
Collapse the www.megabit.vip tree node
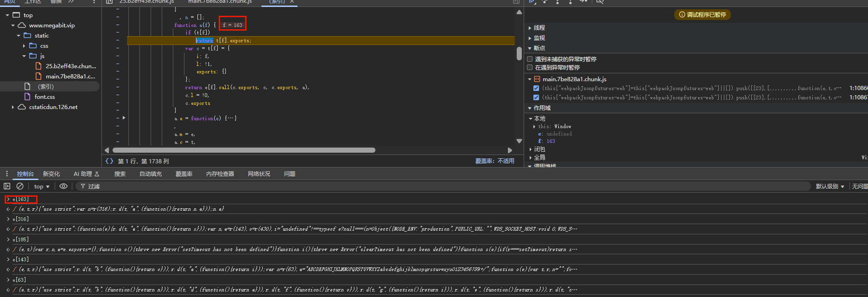(x=13, y=26)
